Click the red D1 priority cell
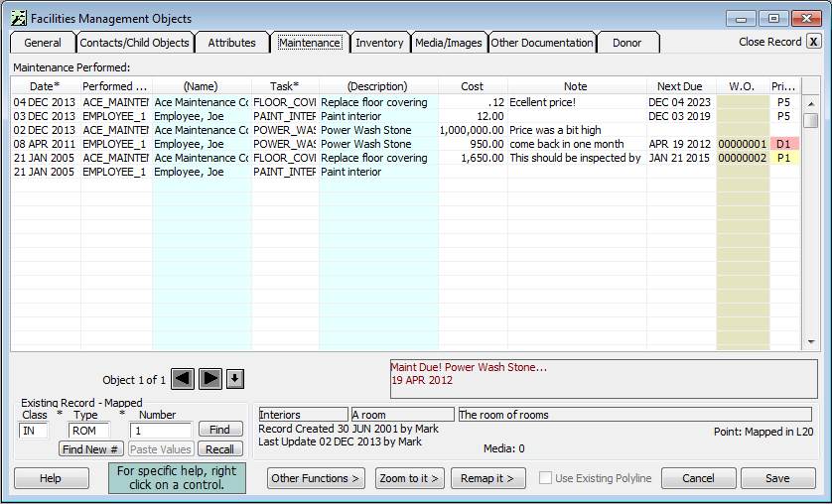832x504 pixels. point(784,144)
